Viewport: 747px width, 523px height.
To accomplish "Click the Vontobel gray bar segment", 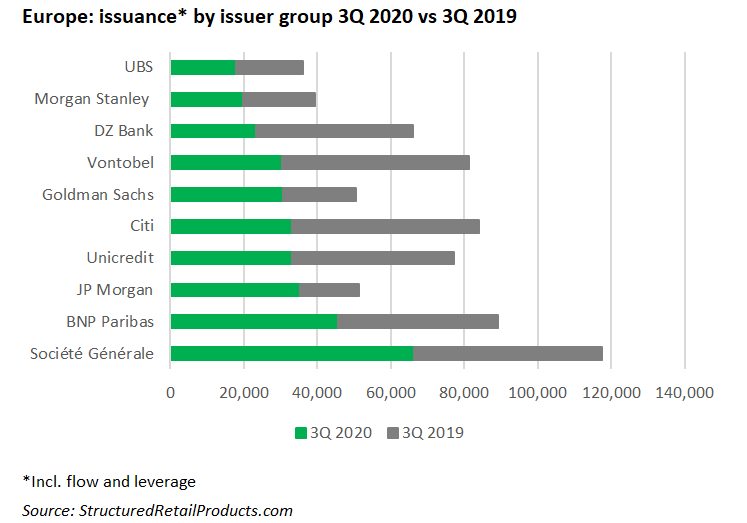I will pos(375,162).
